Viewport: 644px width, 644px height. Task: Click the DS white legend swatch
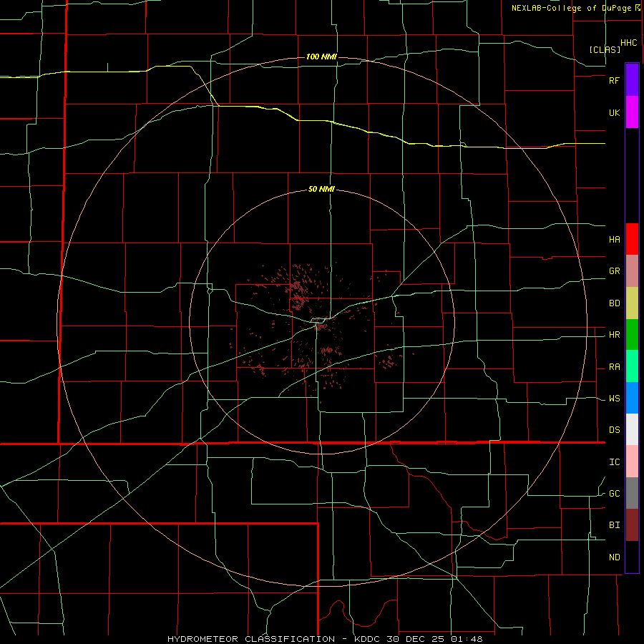coord(632,429)
